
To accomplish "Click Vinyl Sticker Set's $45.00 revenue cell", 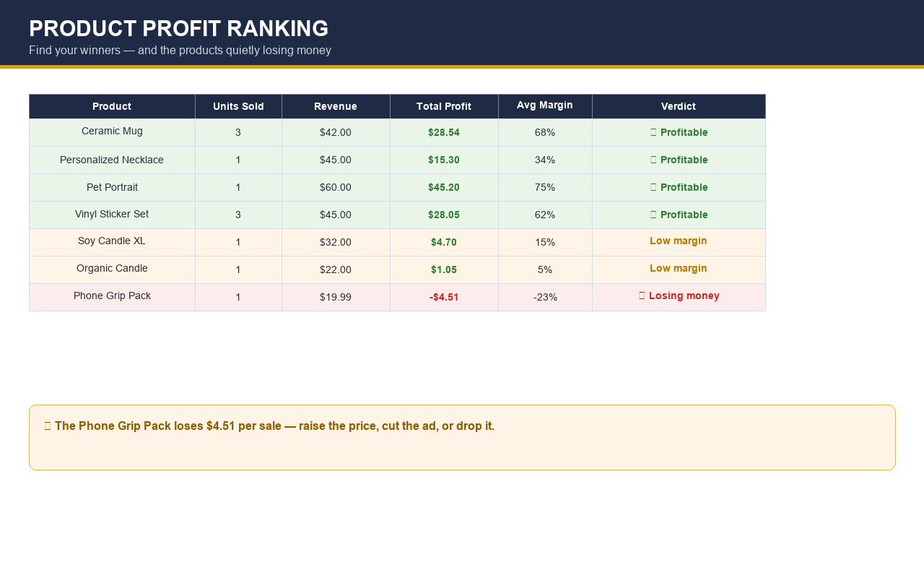I will click(x=336, y=215).
